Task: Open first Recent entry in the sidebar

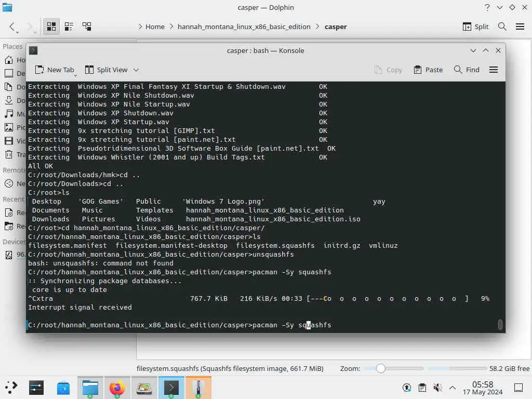Action: point(15,212)
